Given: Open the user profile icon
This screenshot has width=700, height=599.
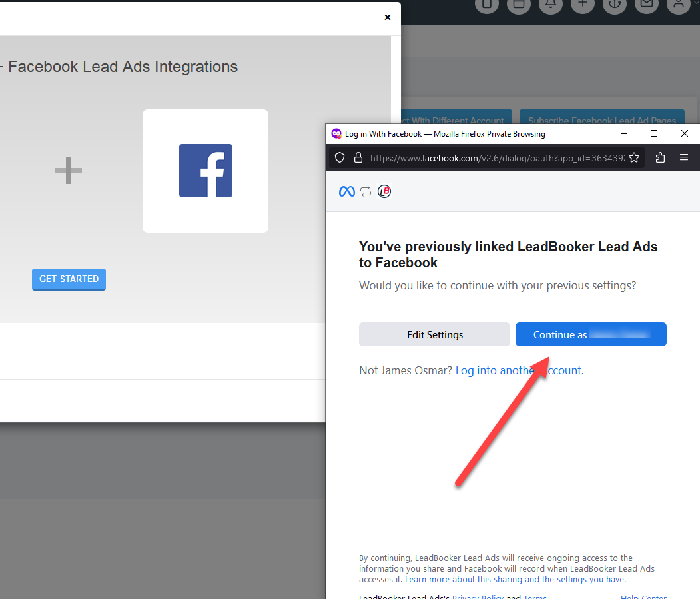Looking at the screenshot, I should [679, 5].
